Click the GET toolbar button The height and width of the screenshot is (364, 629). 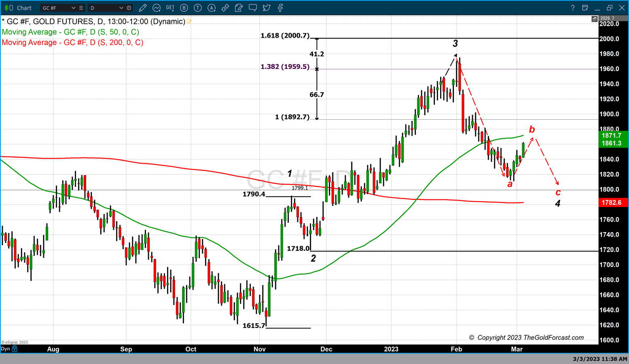[x=170, y=8]
